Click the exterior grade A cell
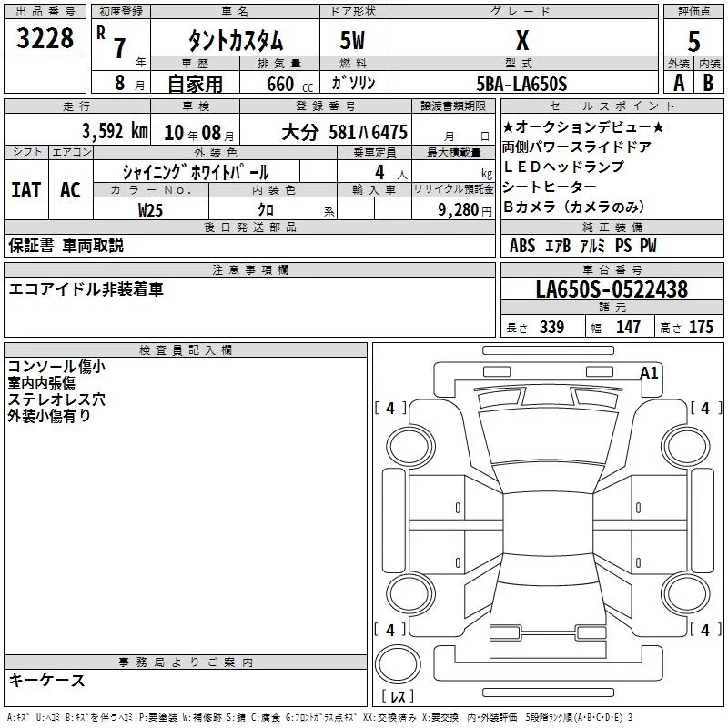Viewport: 728px width, 728px height. (679, 83)
